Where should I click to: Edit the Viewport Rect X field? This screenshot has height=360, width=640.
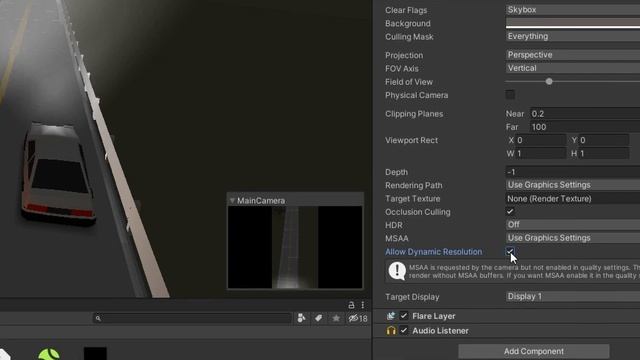click(540, 140)
